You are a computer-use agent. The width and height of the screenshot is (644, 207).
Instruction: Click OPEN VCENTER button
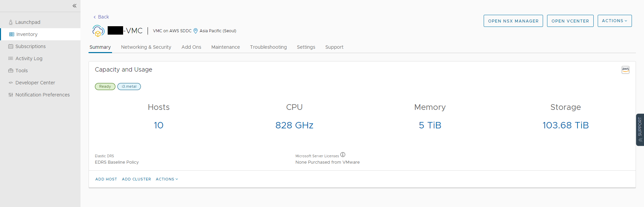pyautogui.click(x=570, y=21)
